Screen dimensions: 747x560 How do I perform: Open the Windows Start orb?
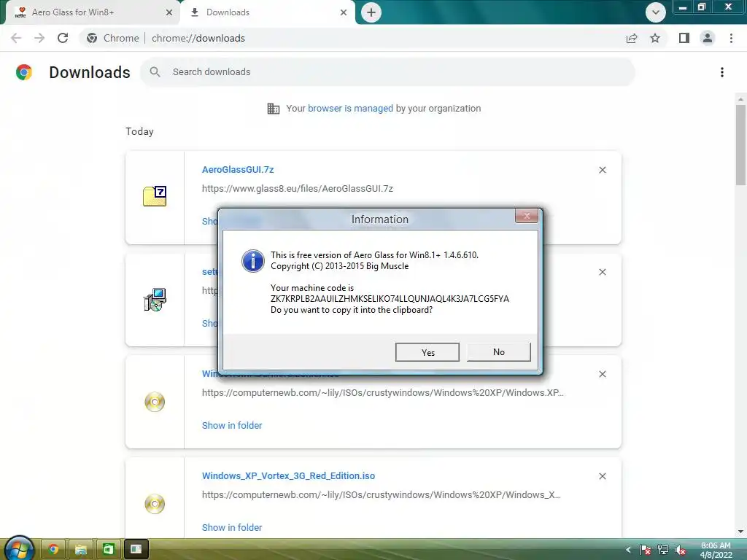pos(19,548)
